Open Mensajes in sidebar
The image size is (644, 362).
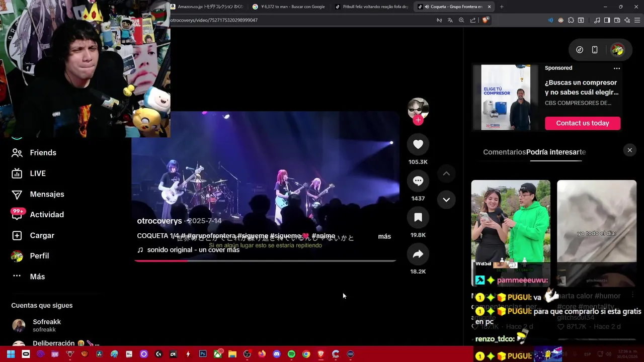pos(38,194)
